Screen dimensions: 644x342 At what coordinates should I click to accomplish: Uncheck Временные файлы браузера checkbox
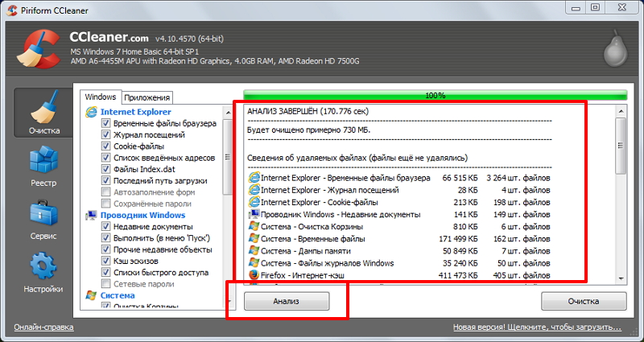106,124
